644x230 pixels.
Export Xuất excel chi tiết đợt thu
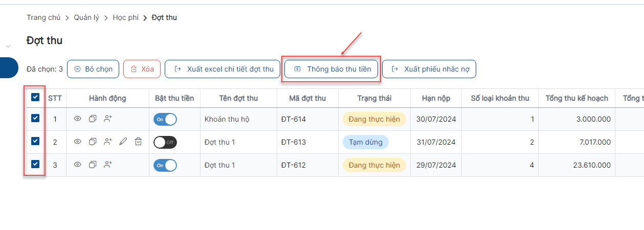point(223,69)
